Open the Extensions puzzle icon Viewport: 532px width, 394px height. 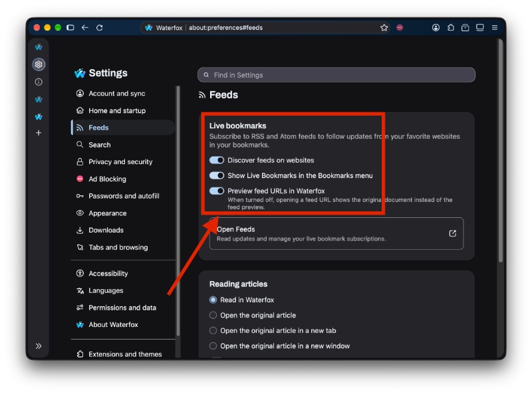451,27
